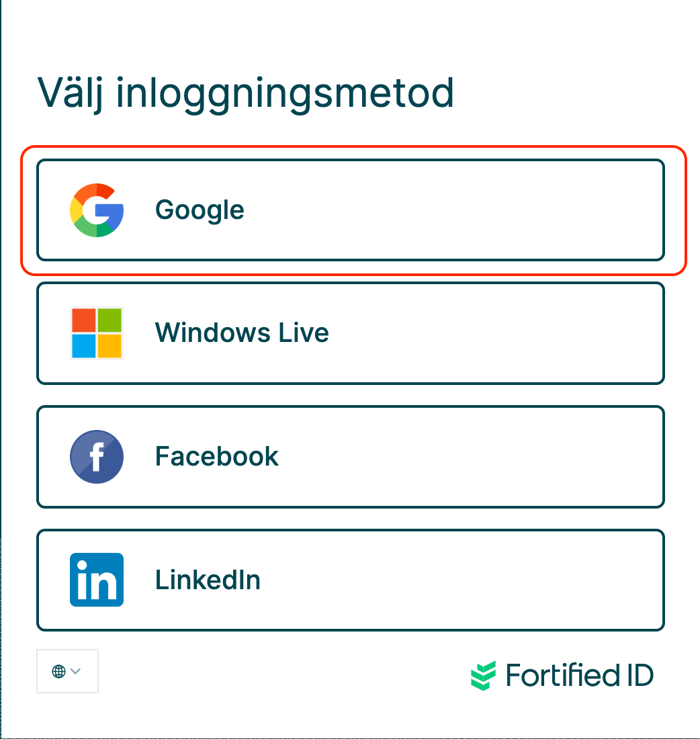The width and height of the screenshot is (700, 739).
Task: Click the 'Välj inloggningsmetod' heading
Action: (245, 93)
